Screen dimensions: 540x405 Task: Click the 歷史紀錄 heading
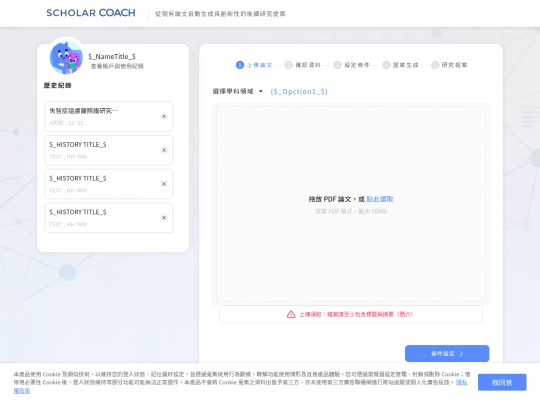pyautogui.click(x=58, y=85)
